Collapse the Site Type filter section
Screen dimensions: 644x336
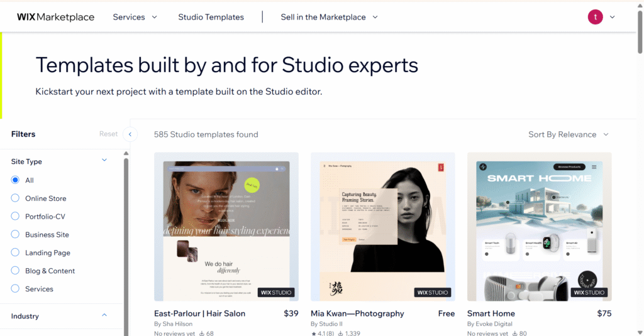point(104,160)
